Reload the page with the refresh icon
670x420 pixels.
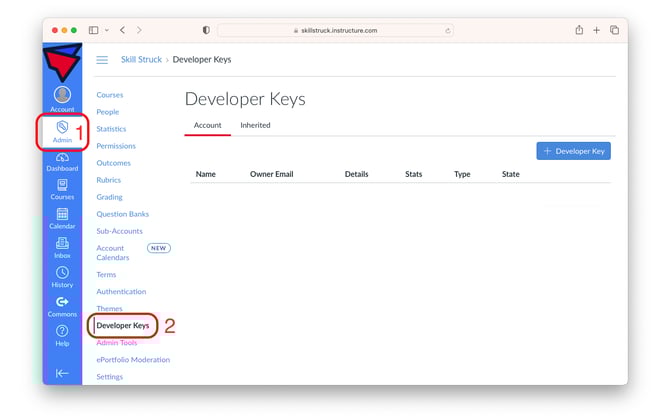click(x=447, y=31)
